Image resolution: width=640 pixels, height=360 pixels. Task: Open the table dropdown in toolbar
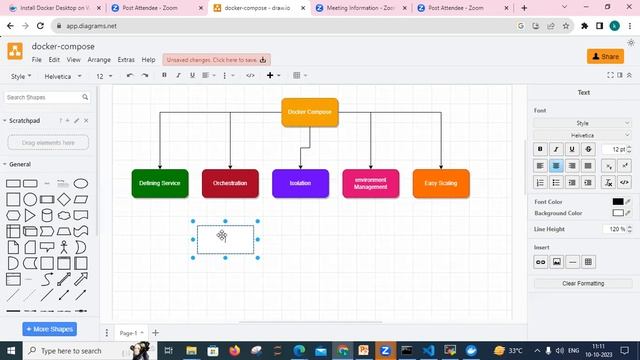(300, 76)
